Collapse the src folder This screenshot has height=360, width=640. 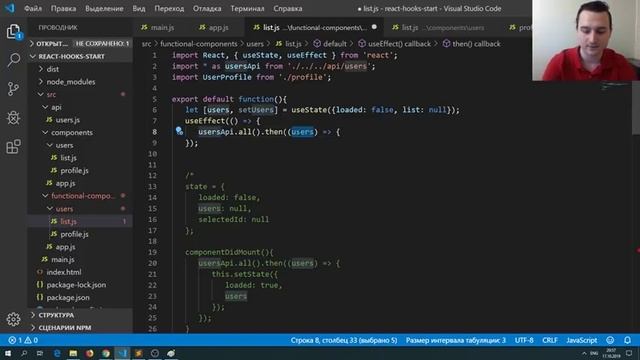tap(51, 94)
